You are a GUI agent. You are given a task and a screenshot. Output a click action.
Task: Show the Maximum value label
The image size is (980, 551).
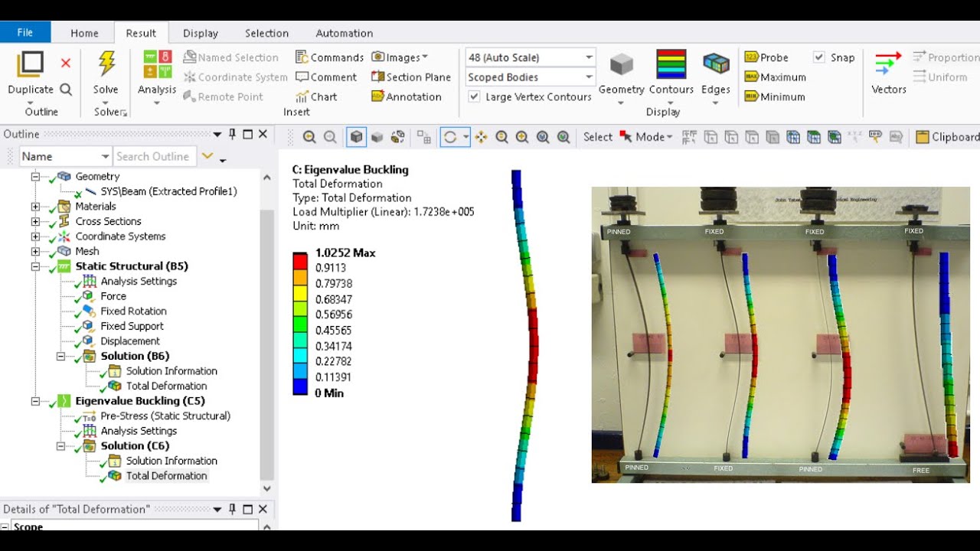775,77
